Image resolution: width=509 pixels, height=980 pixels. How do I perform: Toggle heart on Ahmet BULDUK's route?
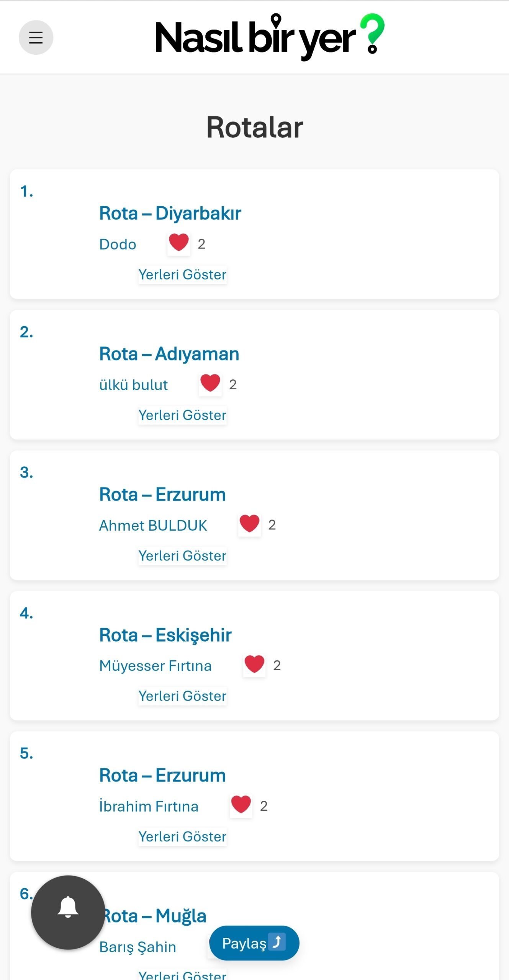pos(249,524)
